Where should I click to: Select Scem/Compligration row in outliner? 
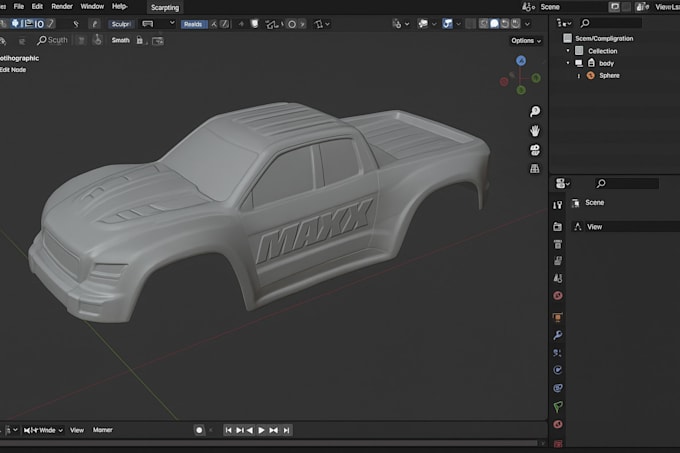[x=604, y=38]
